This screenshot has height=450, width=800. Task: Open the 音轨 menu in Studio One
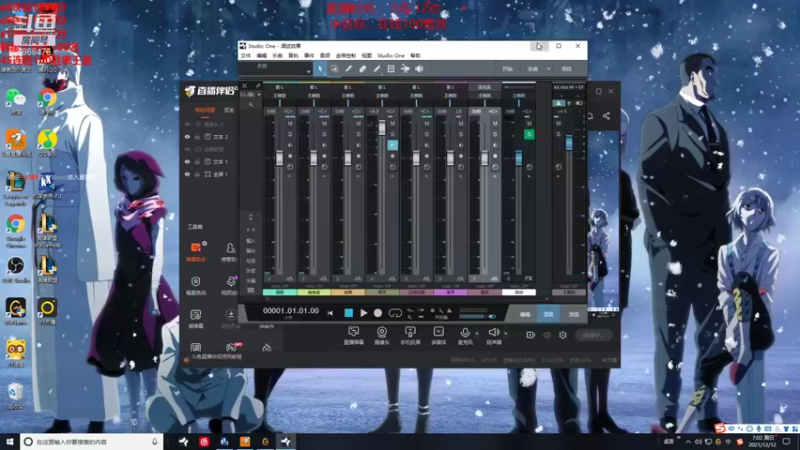(293, 56)
